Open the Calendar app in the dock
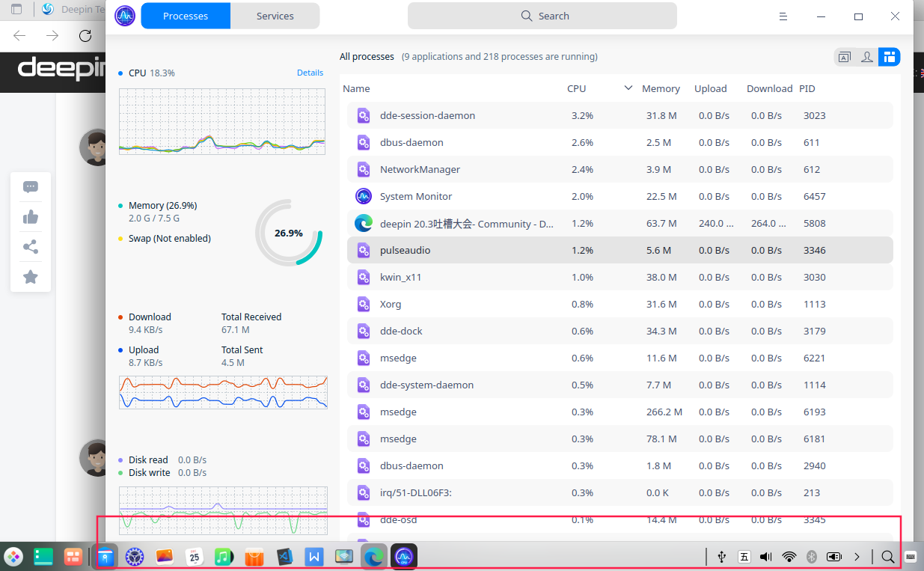Image resolution: width=924 pixels, height=571 pixels. click(x=194, y=557)
